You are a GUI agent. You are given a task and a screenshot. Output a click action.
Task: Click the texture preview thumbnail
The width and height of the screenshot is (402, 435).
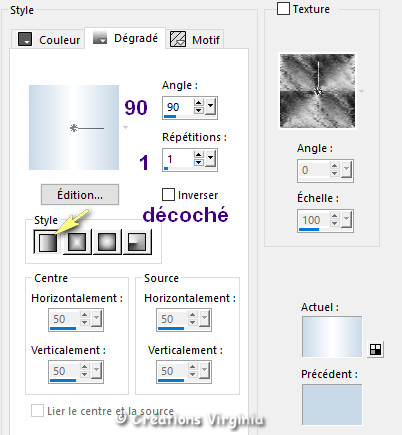coord(317,91)
